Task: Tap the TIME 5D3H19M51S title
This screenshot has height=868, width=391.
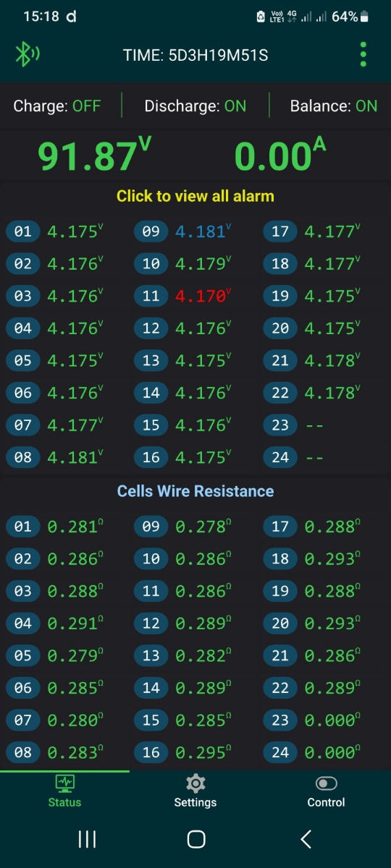Action: [x=195, y=54]
